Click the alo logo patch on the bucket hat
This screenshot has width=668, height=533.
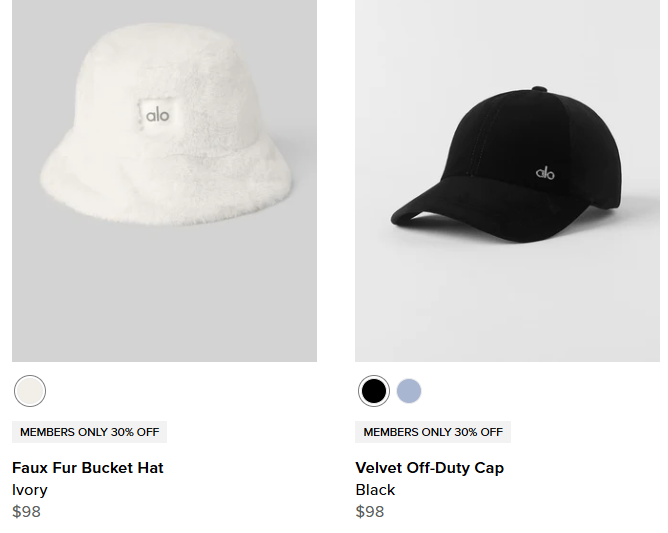click(x=156, y=115)
